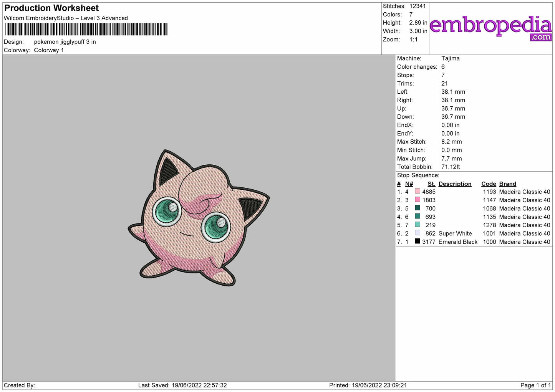
Task: Click the 'Colorway 1' value
Action: [49, 50]
